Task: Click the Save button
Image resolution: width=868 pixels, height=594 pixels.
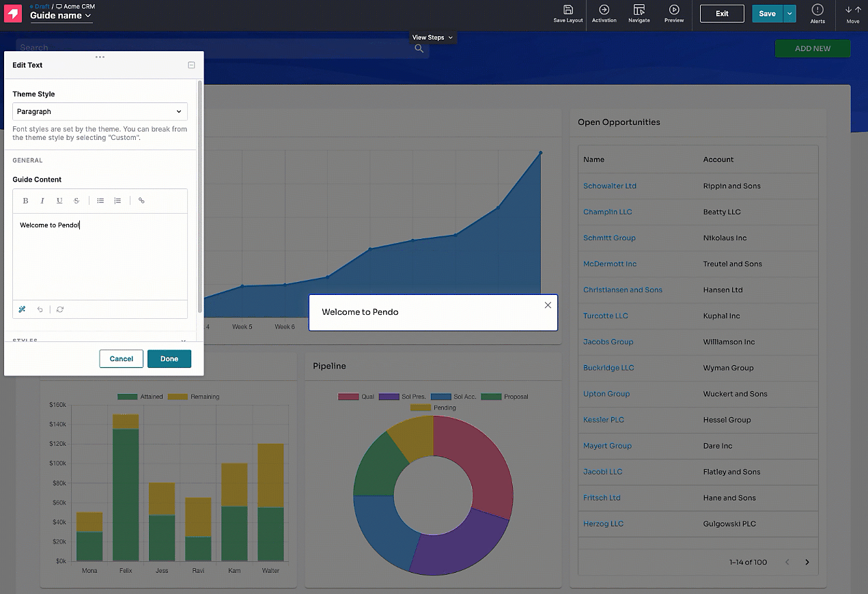Action: (x=767, y=14)
